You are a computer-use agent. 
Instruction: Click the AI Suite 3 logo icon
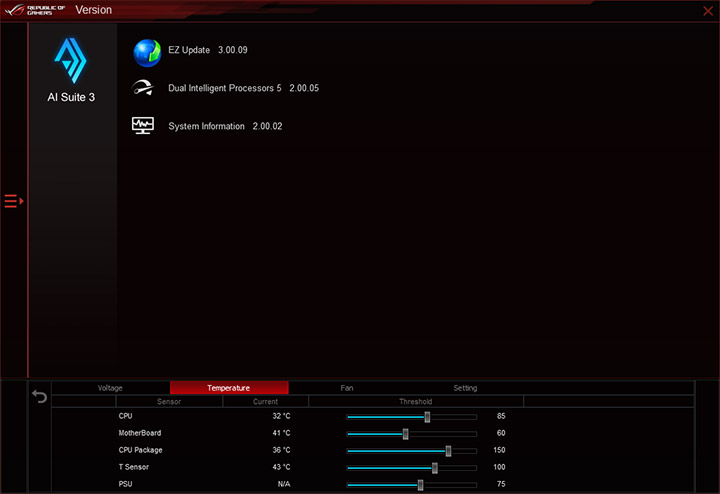pos(70,60)
